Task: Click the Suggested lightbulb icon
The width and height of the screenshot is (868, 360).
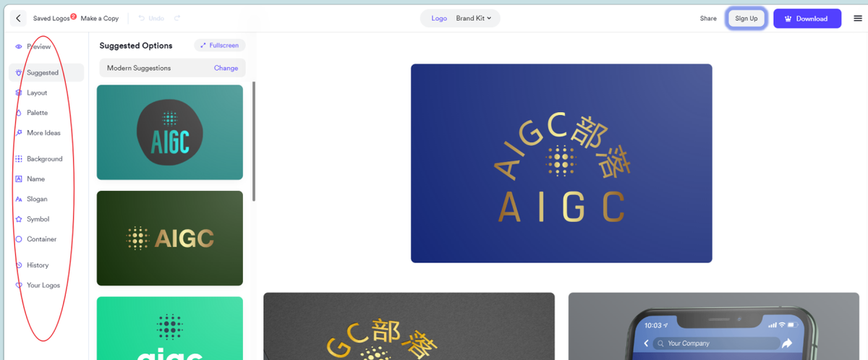Action: [19, 72]
